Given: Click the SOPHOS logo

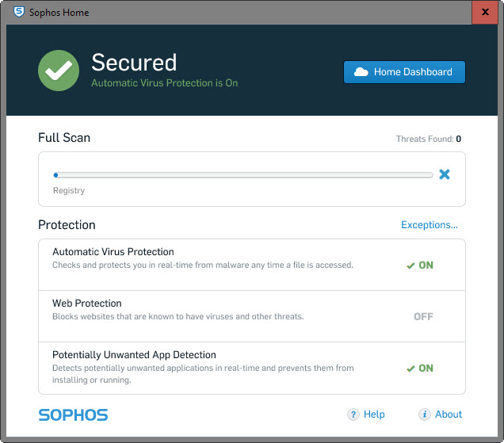Looking at the screenshot, I should pyautogui.click(x=73, y=415).
